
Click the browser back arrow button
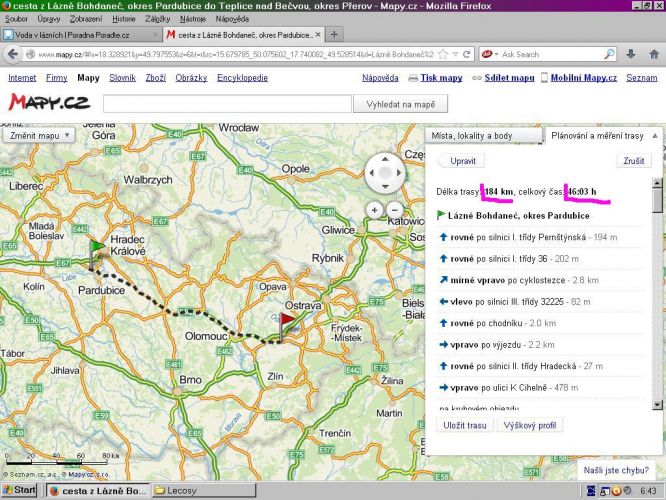13,54
